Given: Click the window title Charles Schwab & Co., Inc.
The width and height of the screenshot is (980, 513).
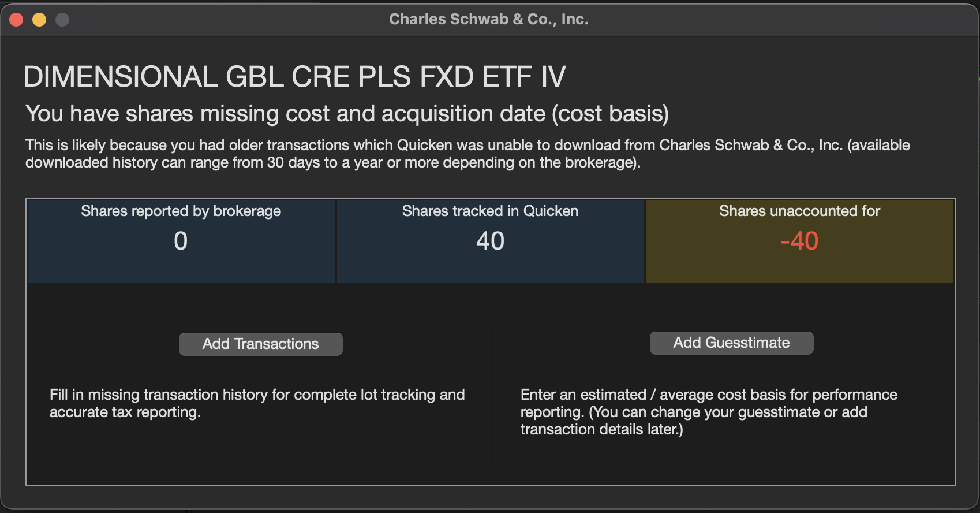Looking at the screenshot, I should (x=489, y=19).
